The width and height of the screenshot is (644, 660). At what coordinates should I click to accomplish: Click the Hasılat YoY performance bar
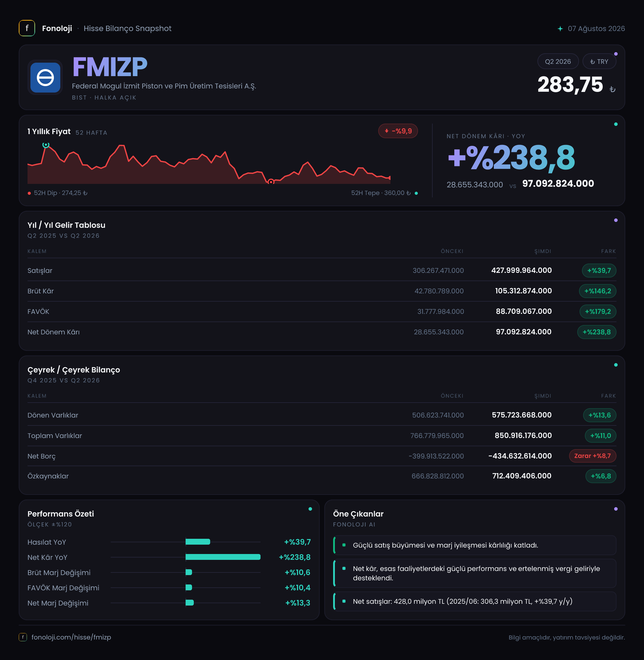click(198, 542)
